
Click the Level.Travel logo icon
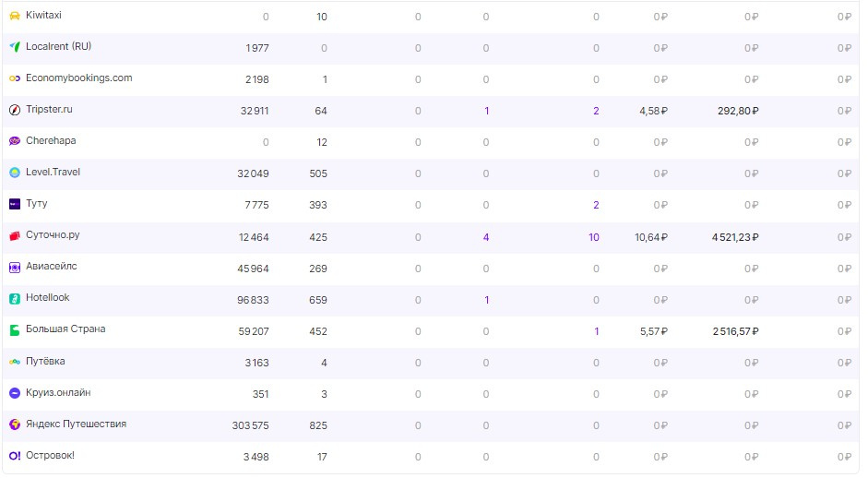[15, 173]
